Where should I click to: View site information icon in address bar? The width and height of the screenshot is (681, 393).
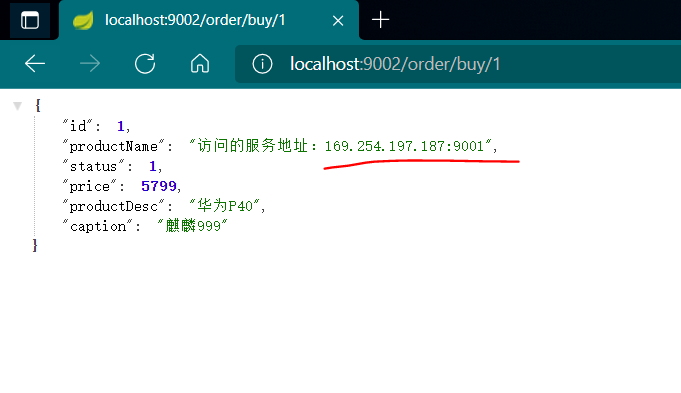(x=262, y=64)
